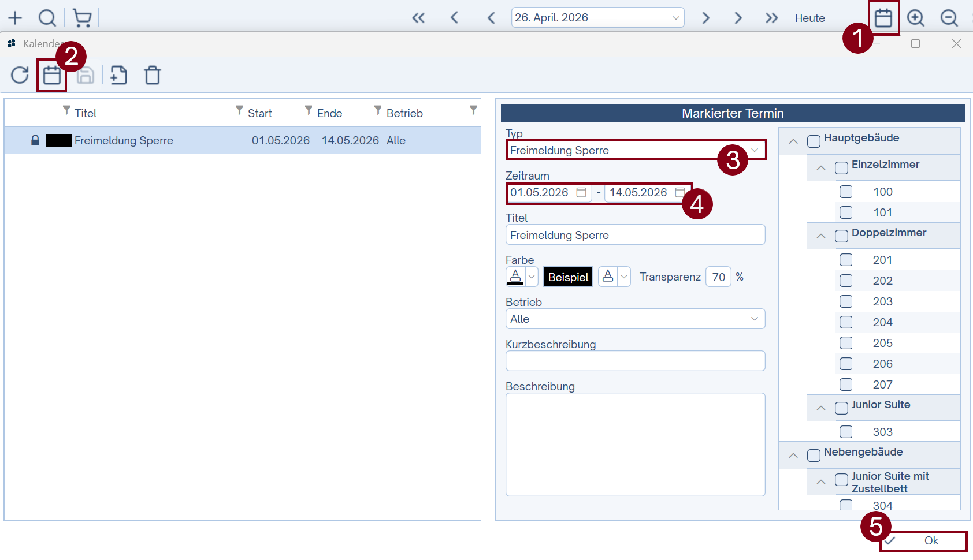Click the zoom out magnifier icon
973x560 pixels.
click(949, 18)
